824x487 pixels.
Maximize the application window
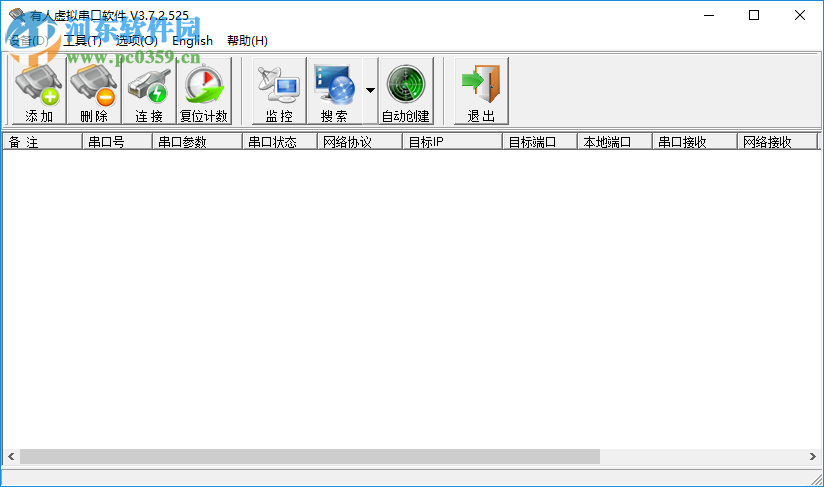click(754, 15)
